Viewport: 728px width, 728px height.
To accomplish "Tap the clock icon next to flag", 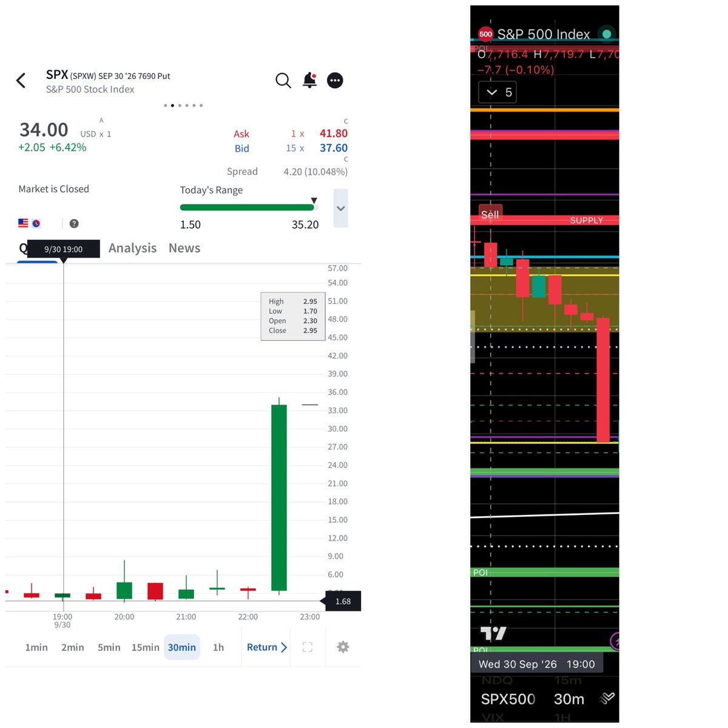I will pos(36,223).
